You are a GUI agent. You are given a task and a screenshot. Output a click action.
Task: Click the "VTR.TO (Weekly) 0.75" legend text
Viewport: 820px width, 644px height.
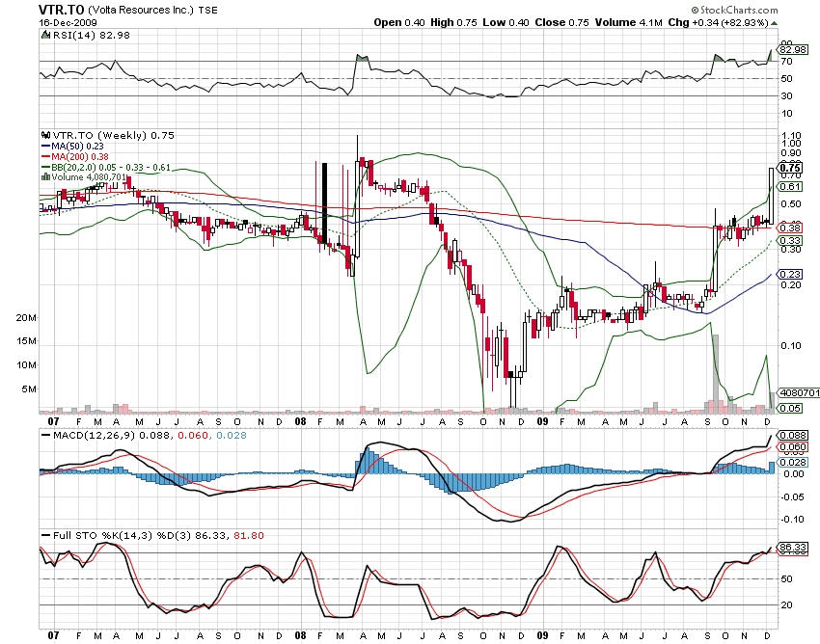tap(113, 135)
